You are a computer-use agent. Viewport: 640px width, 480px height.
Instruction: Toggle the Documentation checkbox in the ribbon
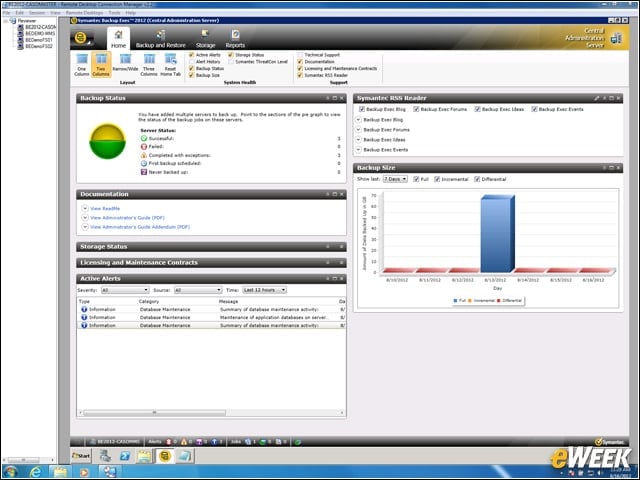click(300, 62)
